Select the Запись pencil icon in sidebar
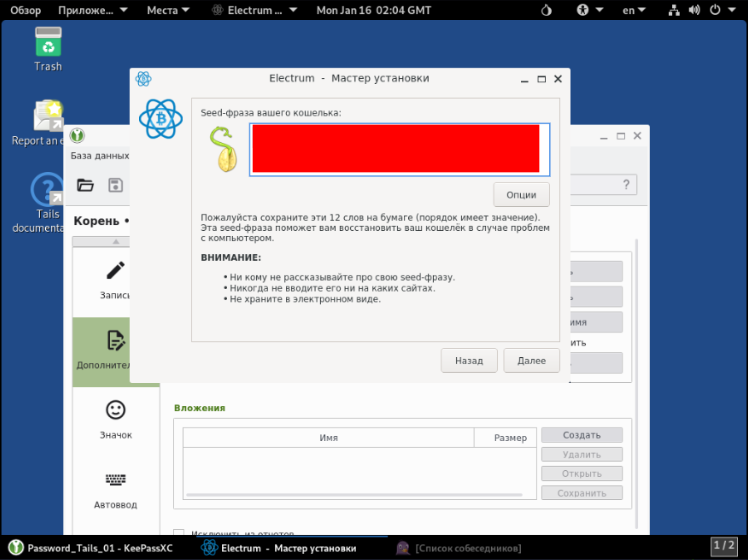 pyautogui.click(x=115, y=279)
